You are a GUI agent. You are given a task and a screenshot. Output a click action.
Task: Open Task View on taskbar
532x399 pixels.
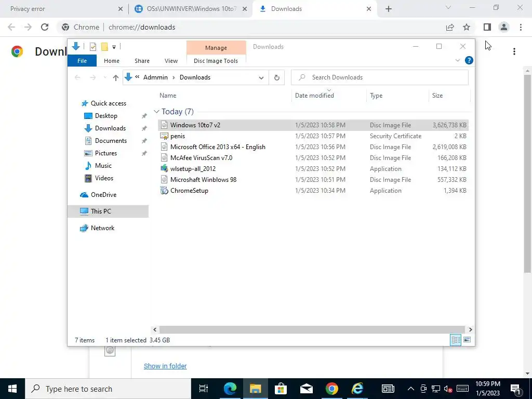click(x=204, y=389)
